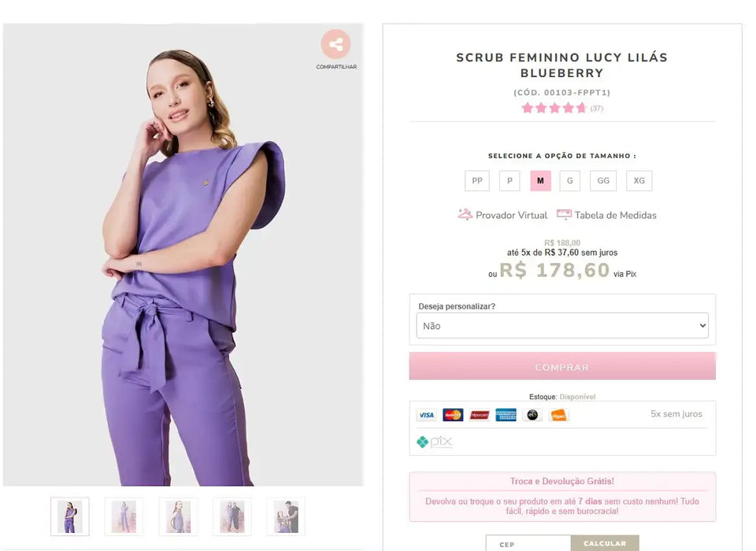
Task: Select the MasterCard payment icon
Action: [x=452, y=414]
